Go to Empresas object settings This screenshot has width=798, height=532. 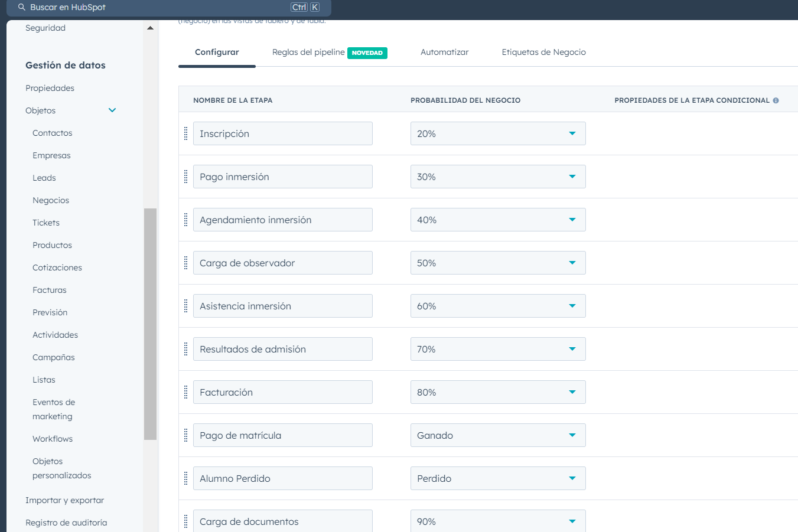tap(51, 155)
